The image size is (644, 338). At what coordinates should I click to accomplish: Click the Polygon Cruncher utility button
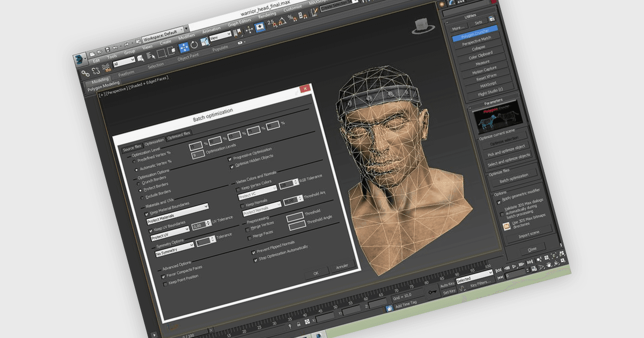pos(475,33)
